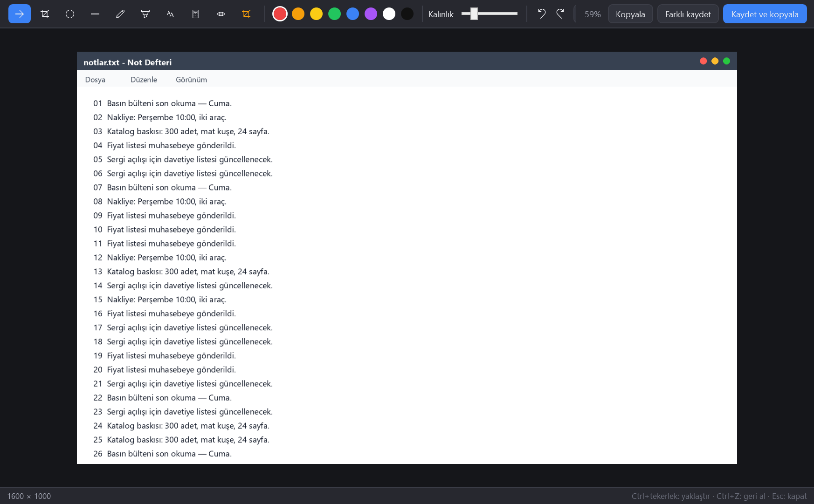Screen dimensions: 814x504
Task: Adjust the Kalınlık thickness slider
Action: click(490, 14)
